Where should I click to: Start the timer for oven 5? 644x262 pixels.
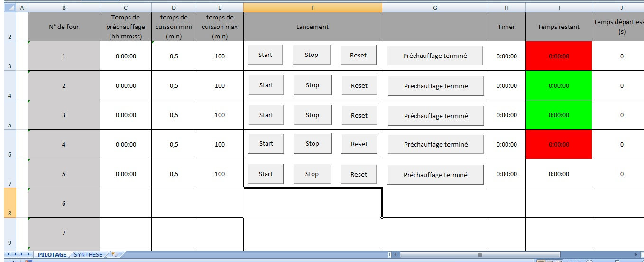(x=266, y=174)
